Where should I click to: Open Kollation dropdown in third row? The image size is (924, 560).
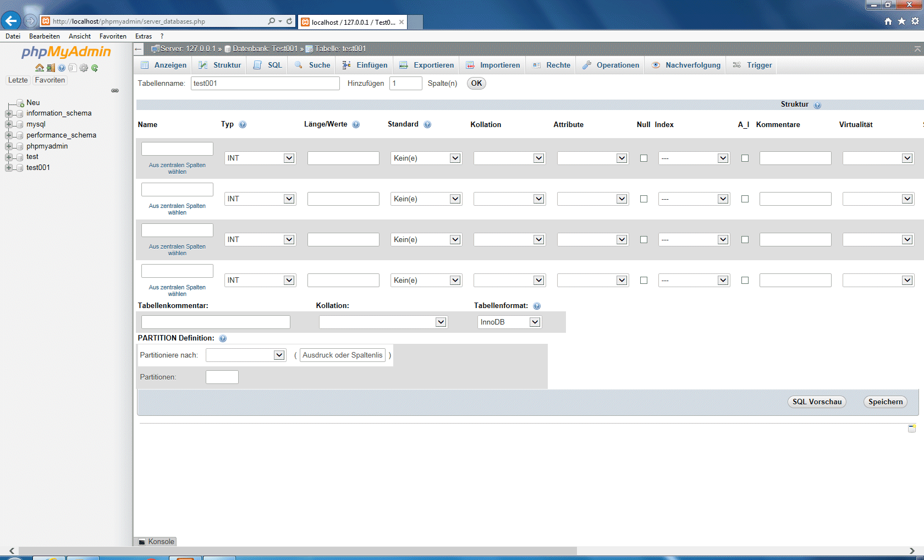(x=509, y=240)
